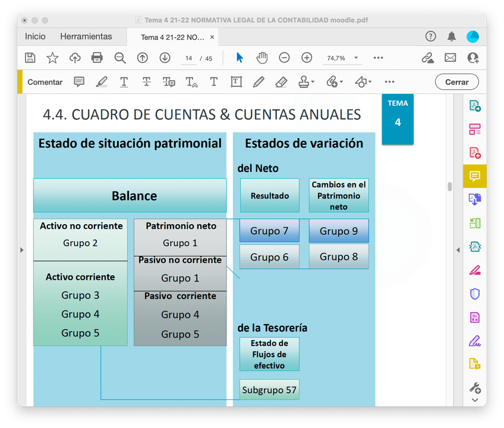504x428 pixels.
Task: Pick the eraser tool
Action: [281, 82]
